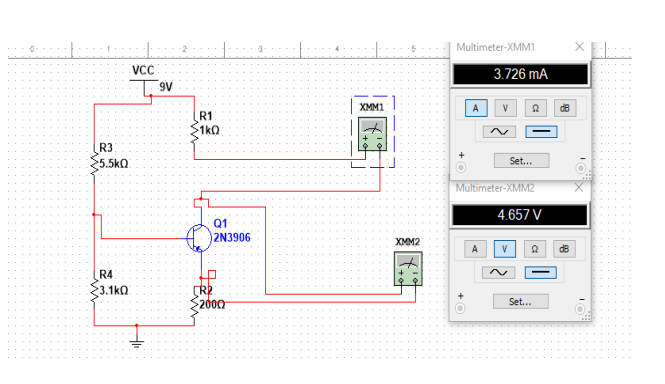This screenshot has height=384, width=665.
Task: Click the negative terminal of Multimeter-XMM2 panel
Action: 580,309
